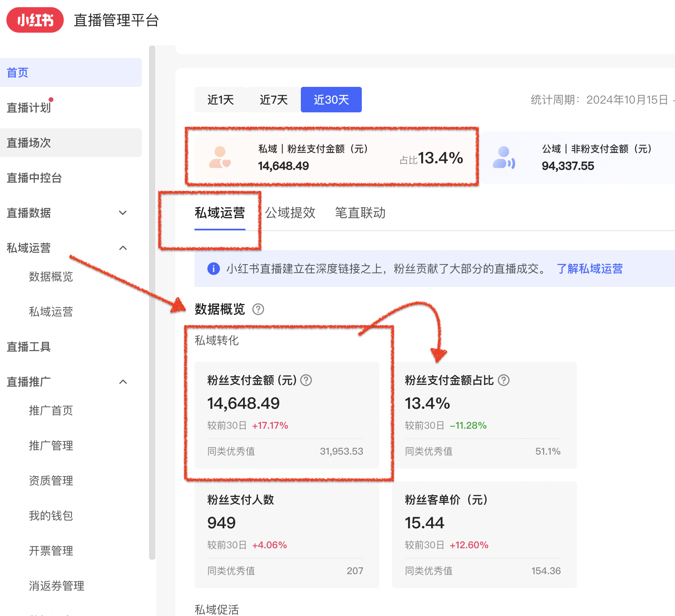Click the 小红书 logo
The image size is (675, 616).
click(35, 20)
